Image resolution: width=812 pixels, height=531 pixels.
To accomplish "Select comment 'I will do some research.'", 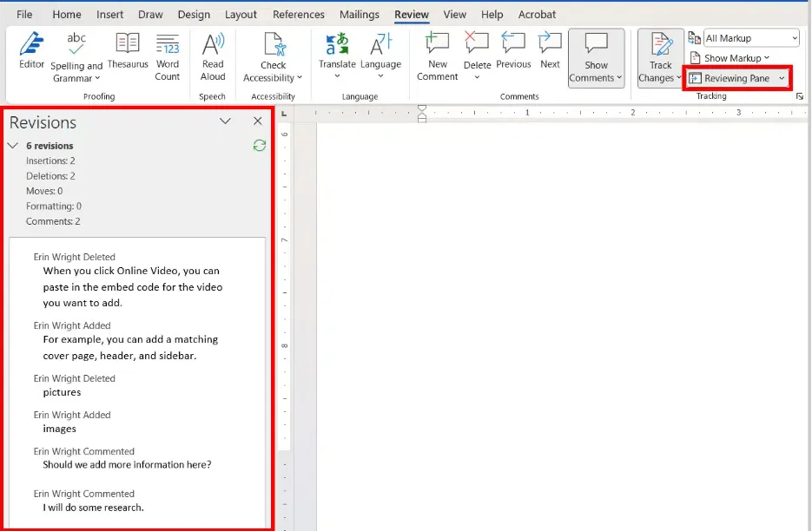I will 93,508.
